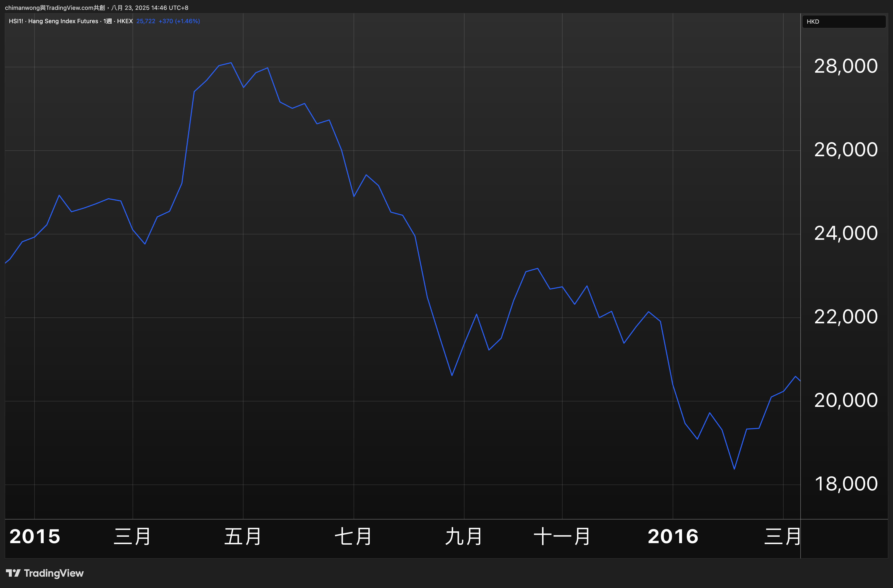Click the 28,000 price axis label
This screenshot has height=588, width=893.
tap(846, 67)
